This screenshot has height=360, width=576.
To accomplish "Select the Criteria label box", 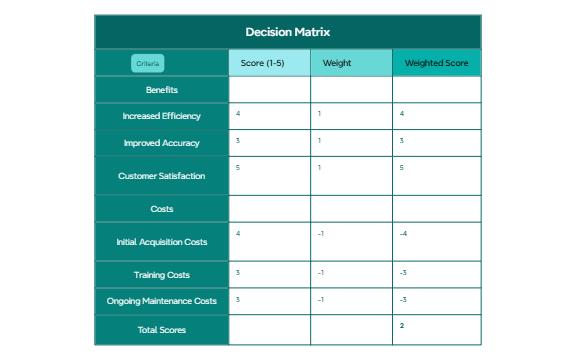I will pyautogui.click(x=148, y=63).
